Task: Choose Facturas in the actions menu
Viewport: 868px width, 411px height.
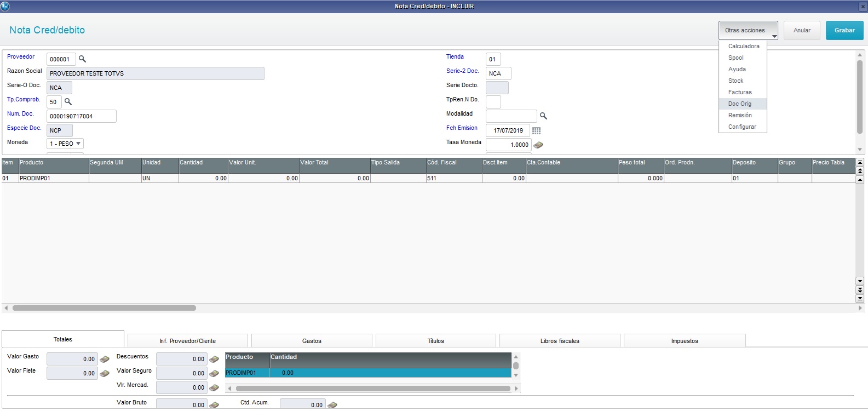Action: 743,92
